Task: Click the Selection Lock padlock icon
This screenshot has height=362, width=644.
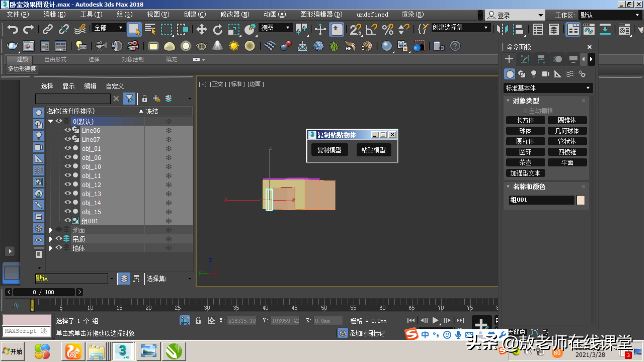Action: click(x=198, y=320)
